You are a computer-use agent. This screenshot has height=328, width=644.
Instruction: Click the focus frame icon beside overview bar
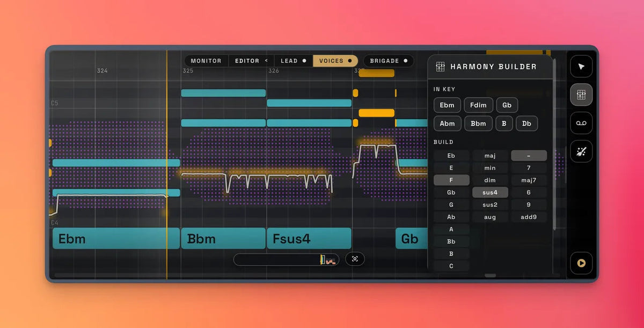tap(355, 259)
